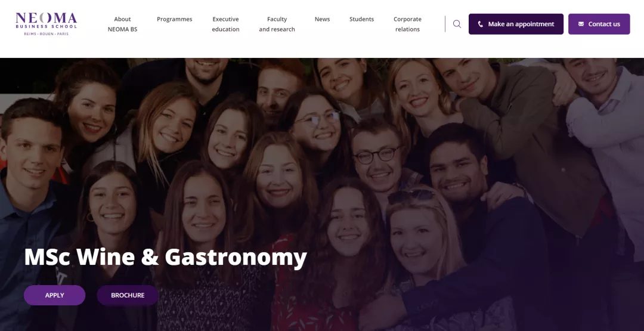The image size is (644, 331).
Task: Click the NEOMA Business School logo
Action: pyautogui.click(x=46, y=24)
